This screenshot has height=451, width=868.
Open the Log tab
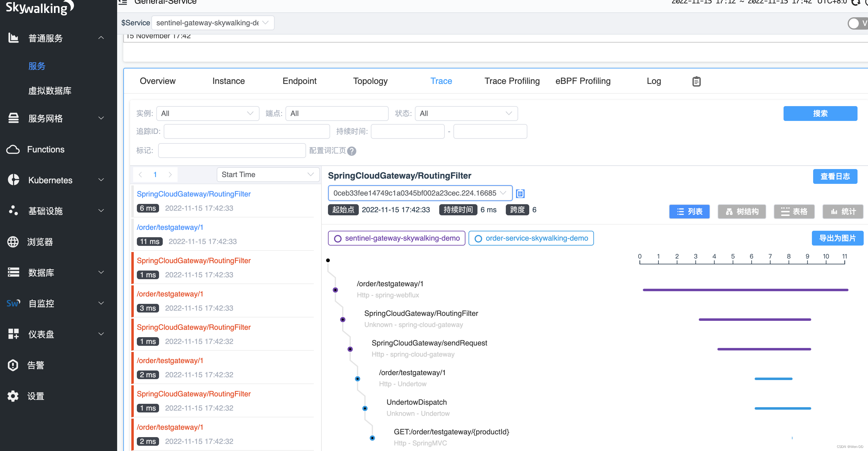coord(654,81)
